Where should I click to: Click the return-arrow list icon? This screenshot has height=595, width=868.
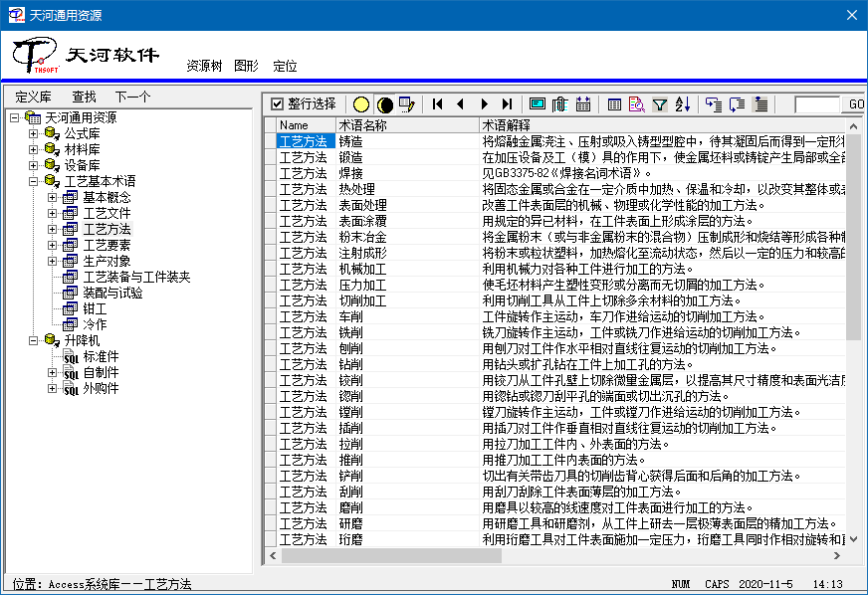(x=737, y=104)
